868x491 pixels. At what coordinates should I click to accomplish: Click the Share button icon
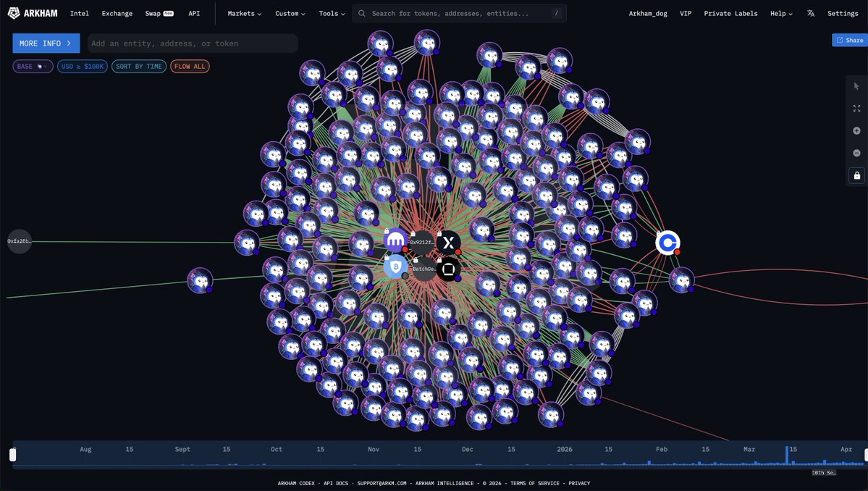[840, 40]
